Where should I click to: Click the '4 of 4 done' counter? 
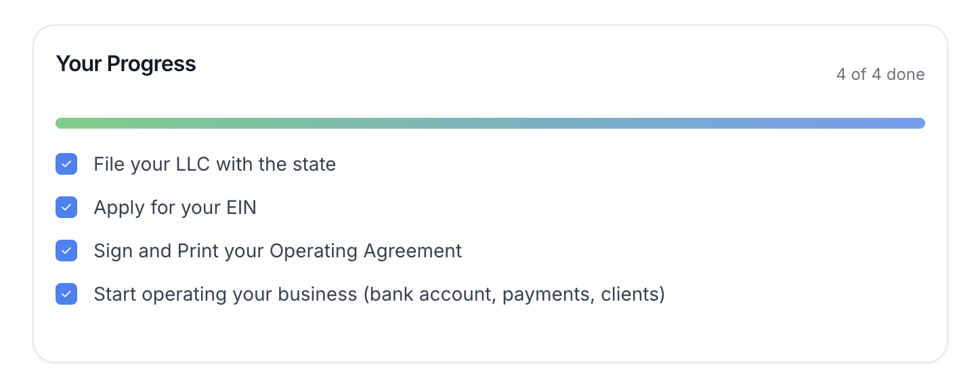pos(880,74)
